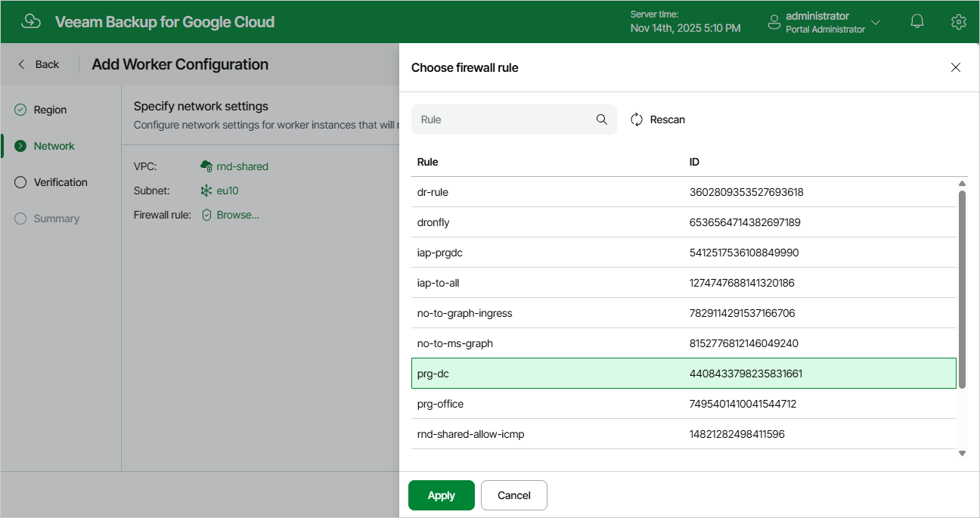Sort by the ID column header
980x518 pixels.
coord(694,162)
